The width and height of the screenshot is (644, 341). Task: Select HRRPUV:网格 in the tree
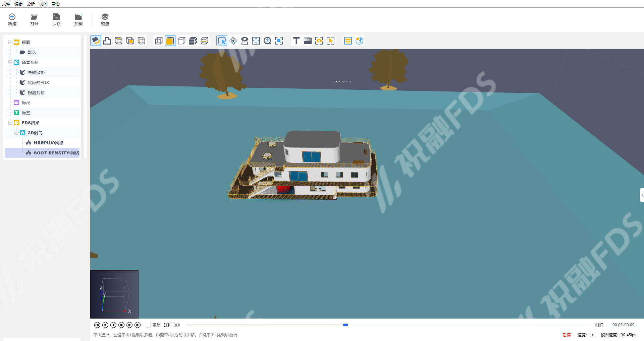click(48, 143)
